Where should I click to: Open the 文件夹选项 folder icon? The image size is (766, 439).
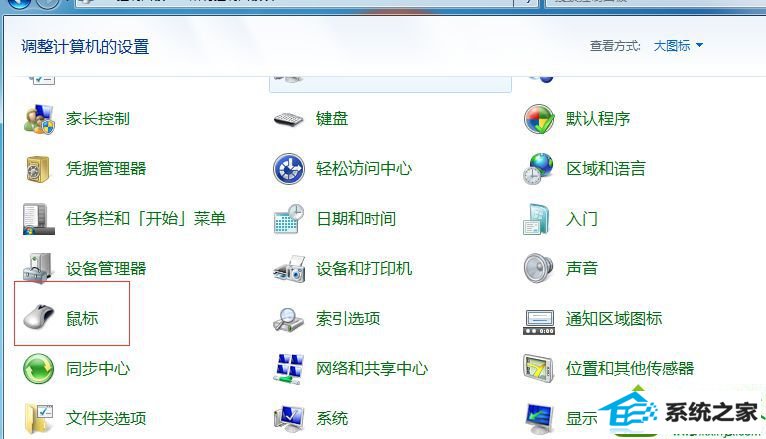tap(39, 418)
